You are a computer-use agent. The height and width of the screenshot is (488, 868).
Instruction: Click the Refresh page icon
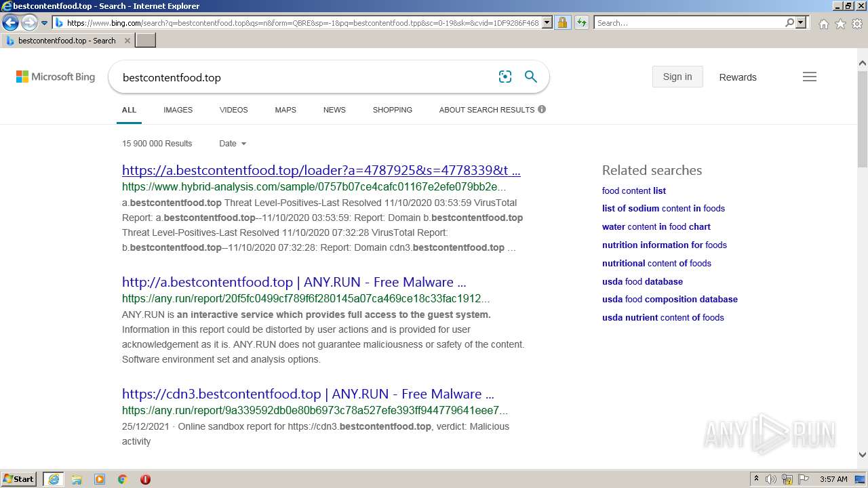pos(581,23)
